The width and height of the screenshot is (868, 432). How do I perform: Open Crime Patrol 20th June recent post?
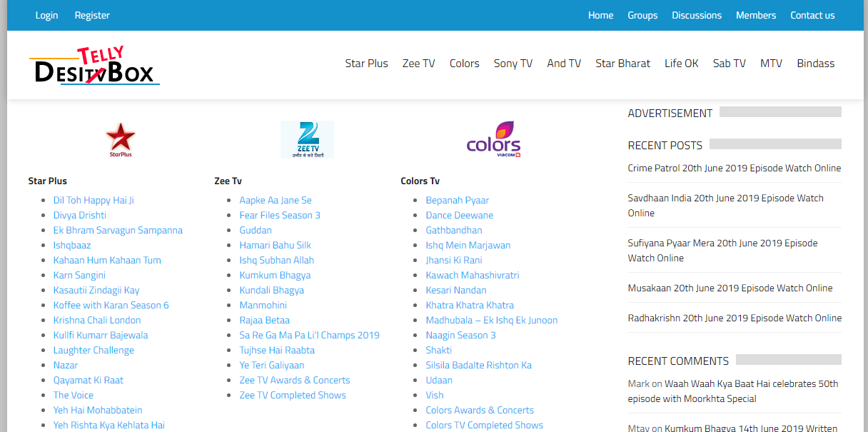734,168
